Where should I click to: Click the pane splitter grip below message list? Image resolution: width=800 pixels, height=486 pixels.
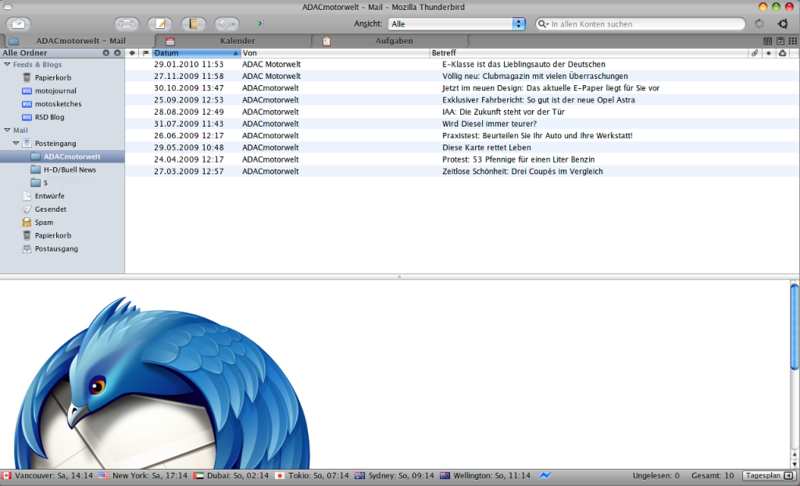(399, 277)
